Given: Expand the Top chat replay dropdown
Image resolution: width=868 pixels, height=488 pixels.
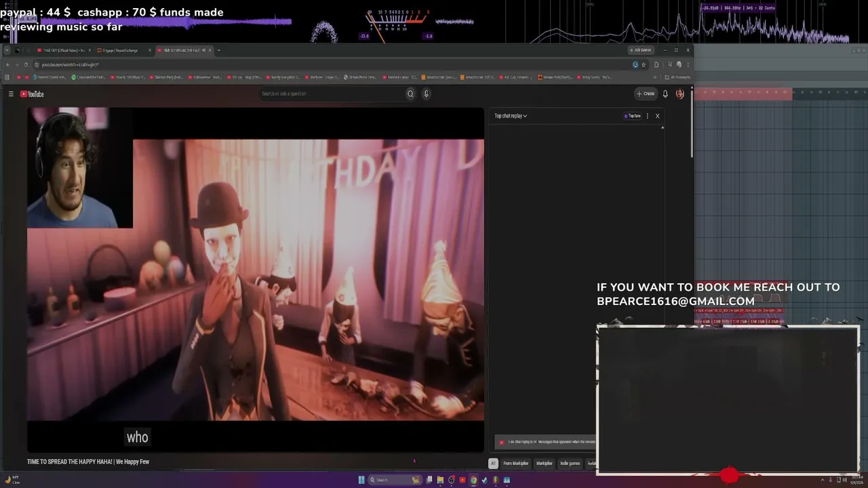Looking at the screenshot, I should 511,116.
